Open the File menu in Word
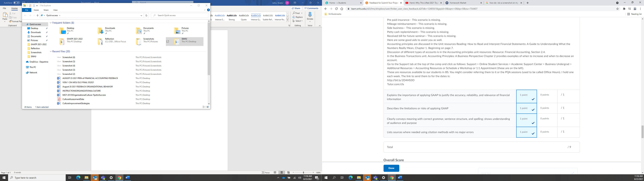This screenshot has height=181, width=644. [5, 8]
